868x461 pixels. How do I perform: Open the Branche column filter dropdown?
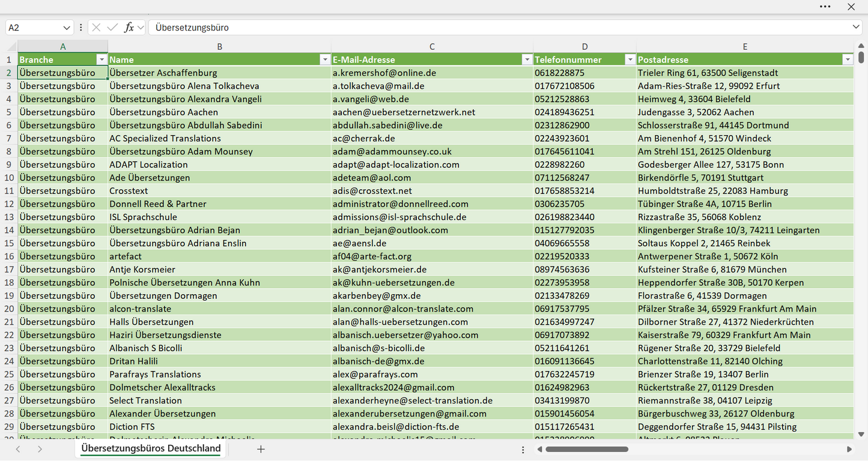(101, 59)
